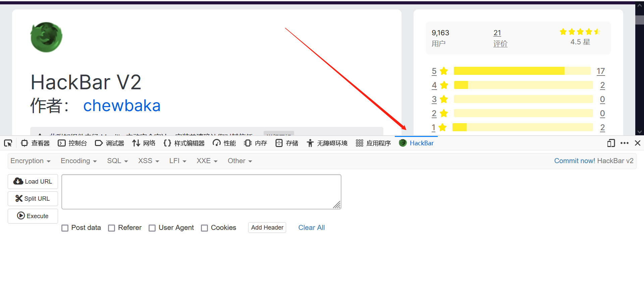
Task: Click the 0 count for 3 stars
Action: click(602, 99)
